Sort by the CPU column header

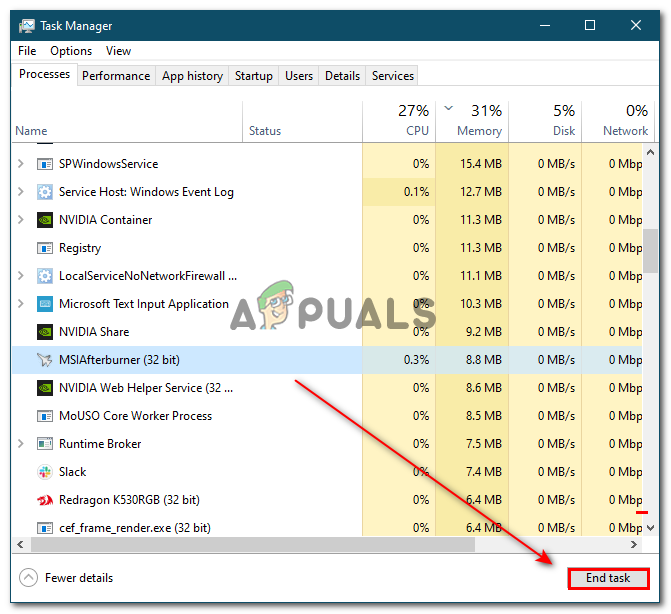point(399,122)
